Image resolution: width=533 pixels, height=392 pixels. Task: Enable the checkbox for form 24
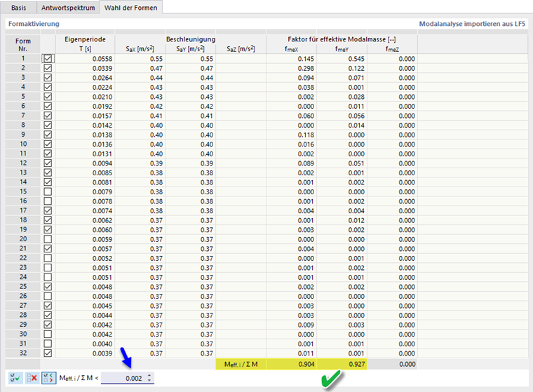pyautogui.click(x=48, y=277)
